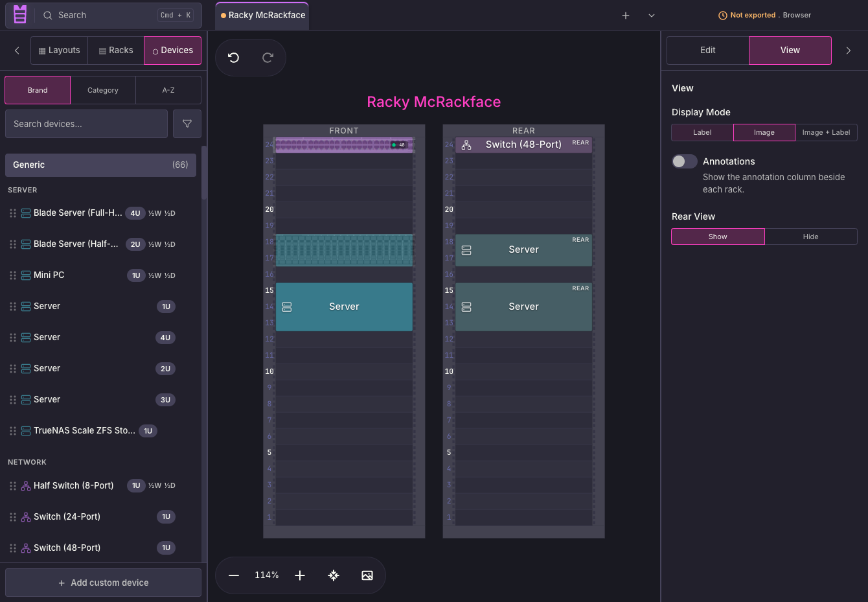
Task: Open the Racks tab
Action: coord(116,51)
